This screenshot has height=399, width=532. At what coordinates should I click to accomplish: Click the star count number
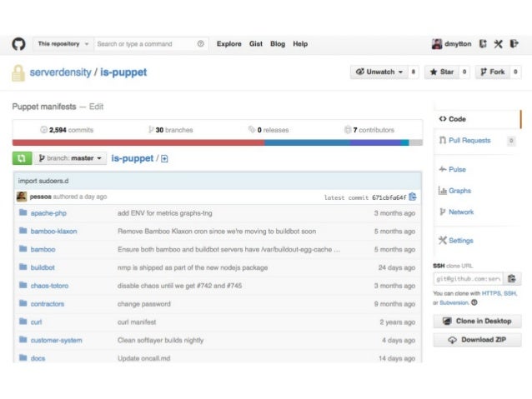click(x=464, y=72)
